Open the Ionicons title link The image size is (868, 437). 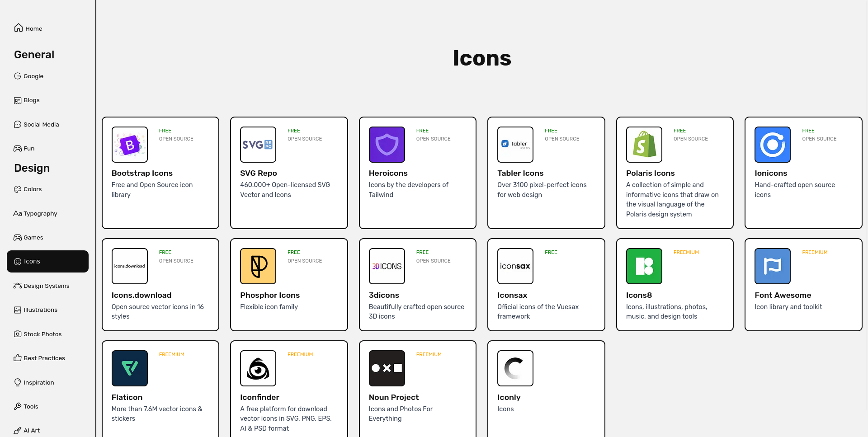click(771, 173)
